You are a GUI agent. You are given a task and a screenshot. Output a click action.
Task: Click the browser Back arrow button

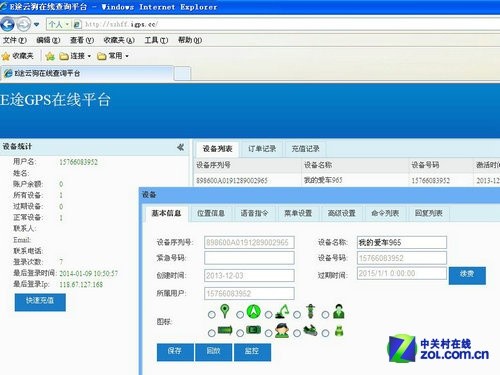pos(7,24)
